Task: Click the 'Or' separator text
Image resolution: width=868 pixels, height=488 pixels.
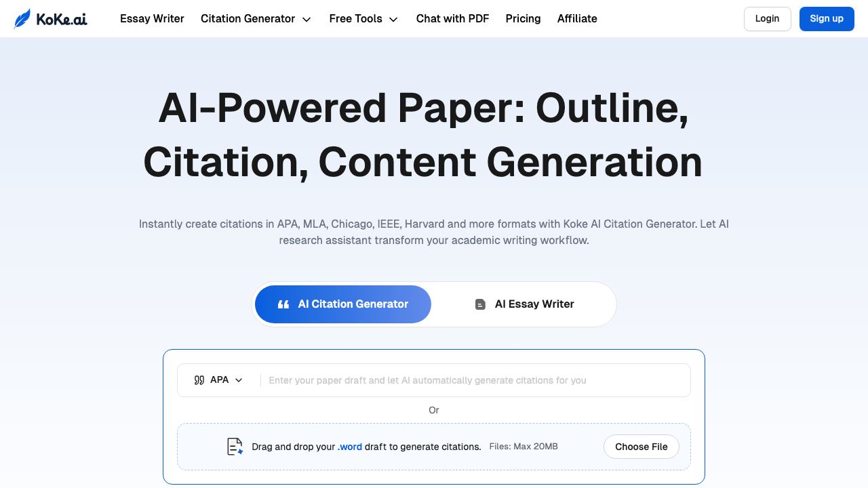Action: [434, 410]
